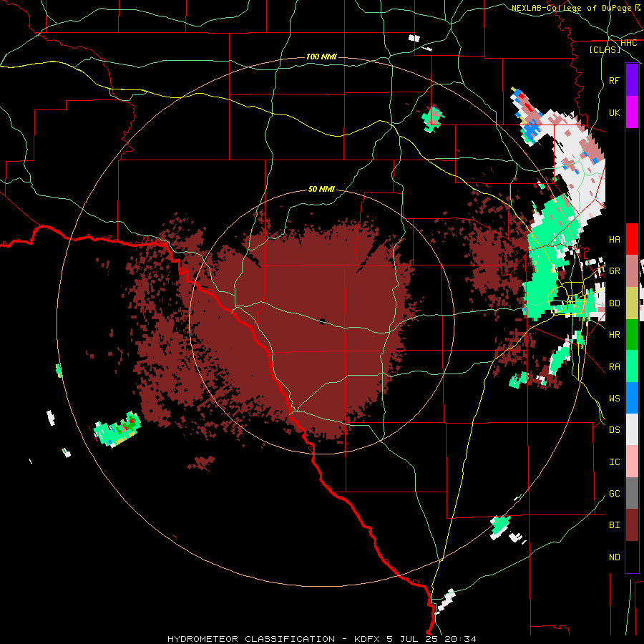
Task: Click the 20:34 timestamp
Action: tap(462, 639)
